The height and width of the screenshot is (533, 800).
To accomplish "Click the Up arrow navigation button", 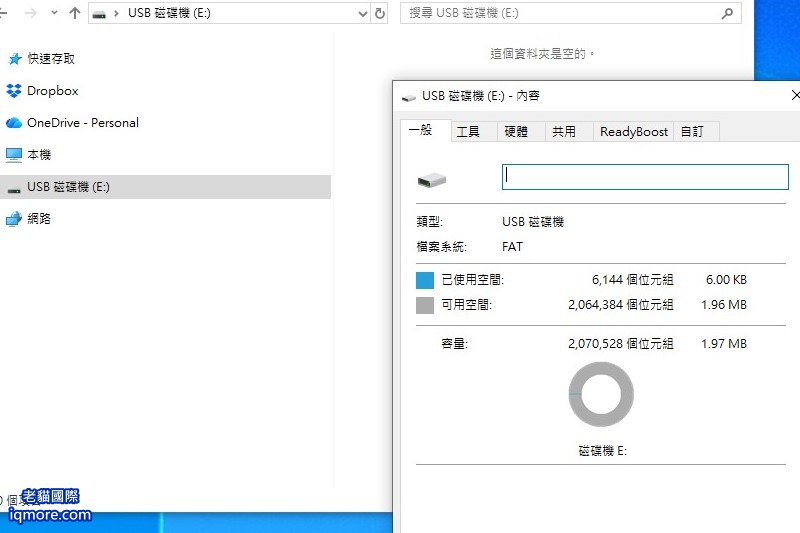I will [75, 13].
